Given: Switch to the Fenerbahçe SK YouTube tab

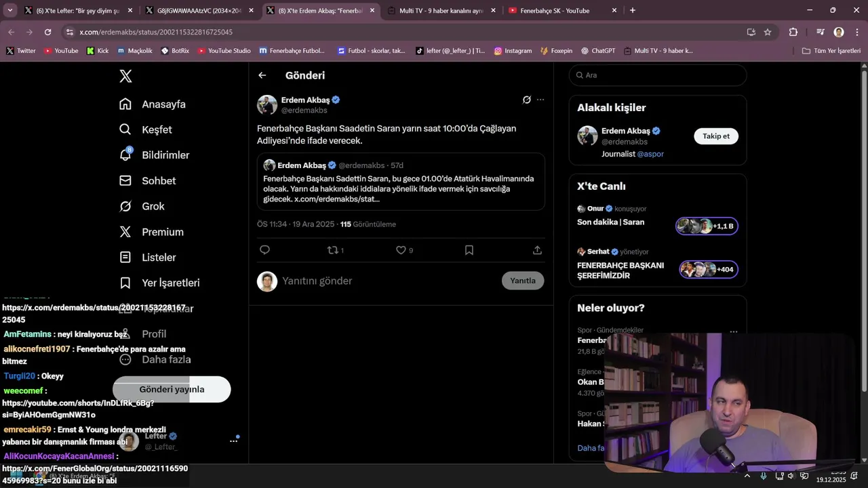Looking at the screenshot, I should coord(563,10).
